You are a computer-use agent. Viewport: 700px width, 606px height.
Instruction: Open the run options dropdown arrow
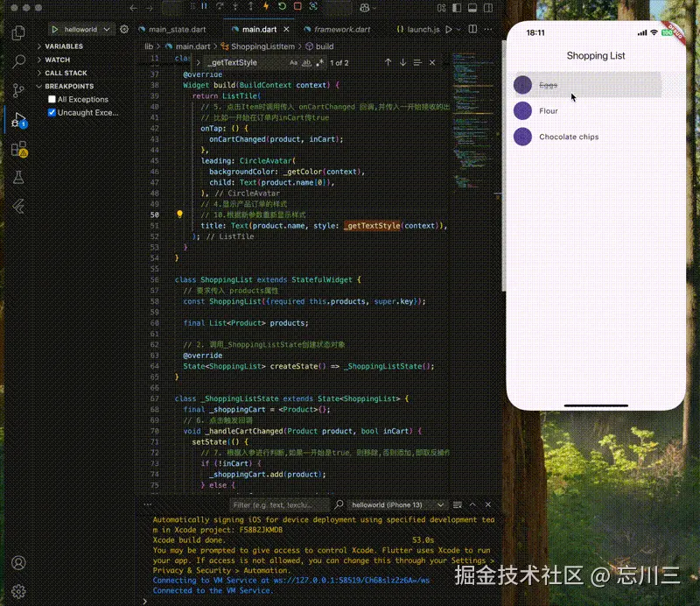coord(458,30)
